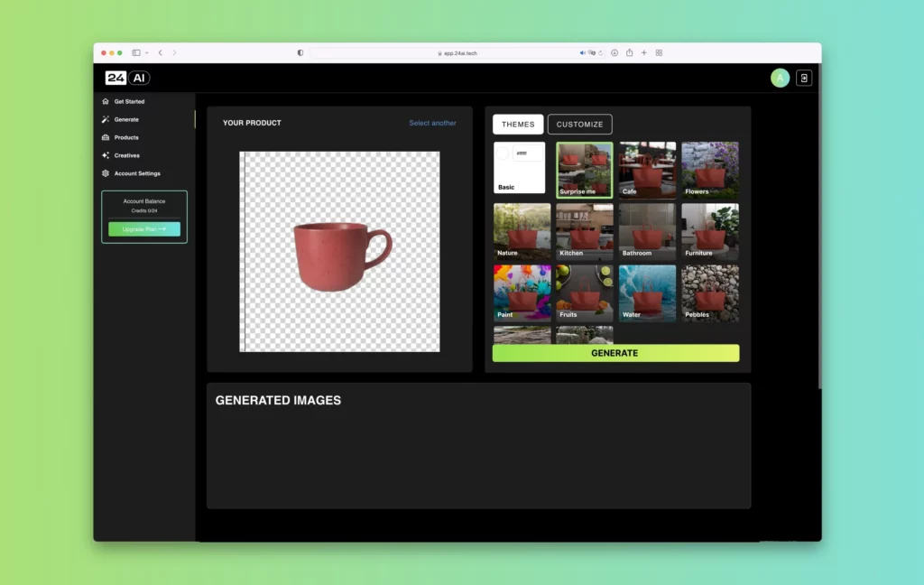
Task: Click the GENERATED IMAGES heading
Action: [x=278, y=401]
